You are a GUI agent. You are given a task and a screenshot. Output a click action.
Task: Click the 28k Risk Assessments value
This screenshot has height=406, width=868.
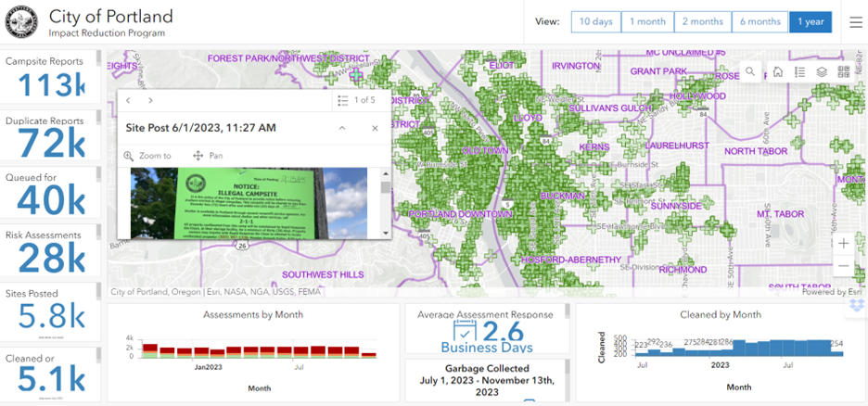pos(52,258)
